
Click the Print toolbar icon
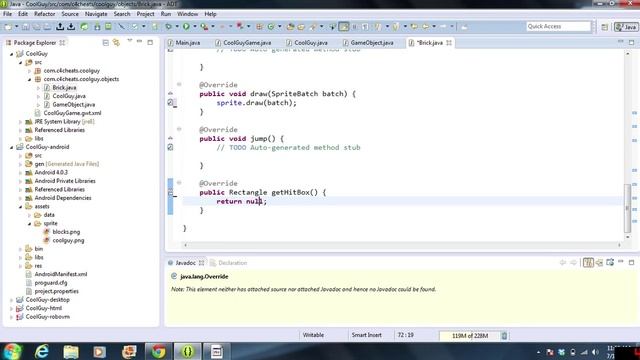pyautogui.click(x=47, y=27)
